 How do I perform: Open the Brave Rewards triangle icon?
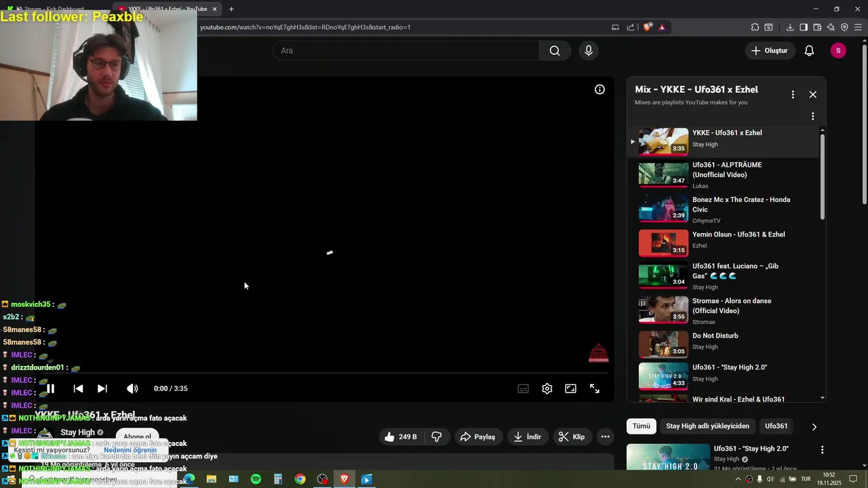[x=662, y=27]
